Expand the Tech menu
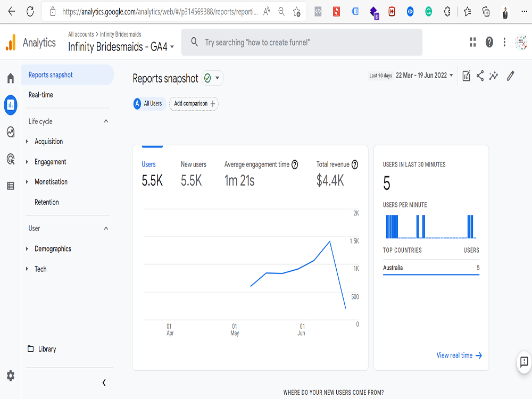Image resolution: width=532 pixels, height=399 pixels. point(40,269)
